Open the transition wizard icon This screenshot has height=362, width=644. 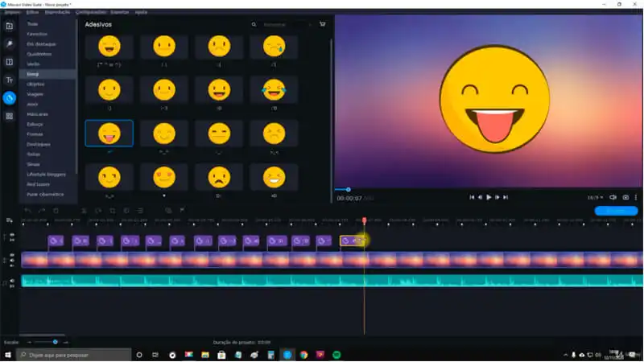click(168, 211)
